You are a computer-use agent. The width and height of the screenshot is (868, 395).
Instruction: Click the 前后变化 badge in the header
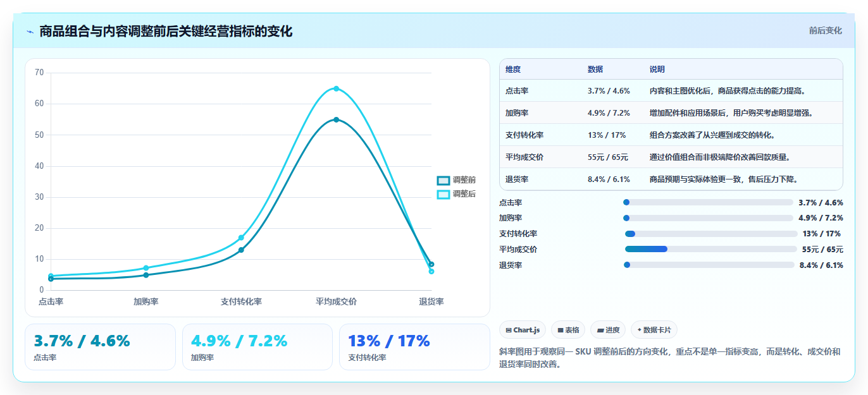[825, 30]
